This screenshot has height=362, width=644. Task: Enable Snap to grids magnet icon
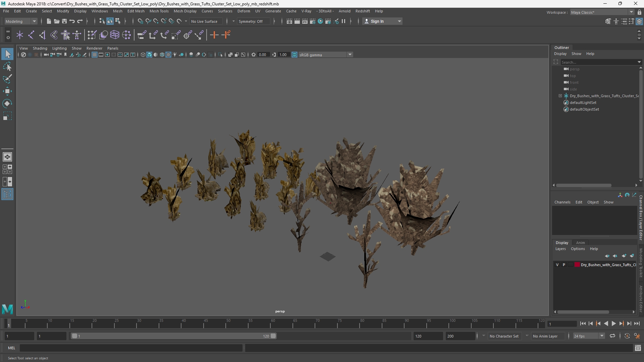pyautogui.click(x=140, y=21)
